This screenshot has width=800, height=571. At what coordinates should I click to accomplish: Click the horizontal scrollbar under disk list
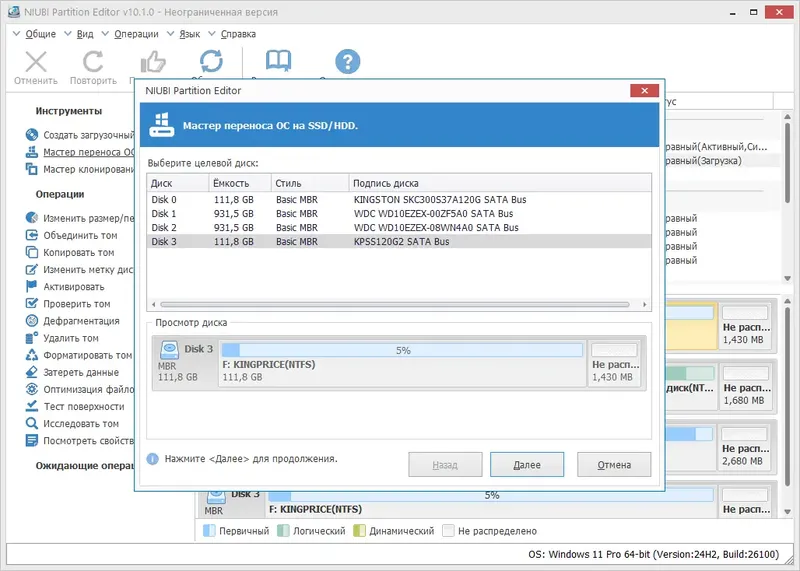(395, 305)
